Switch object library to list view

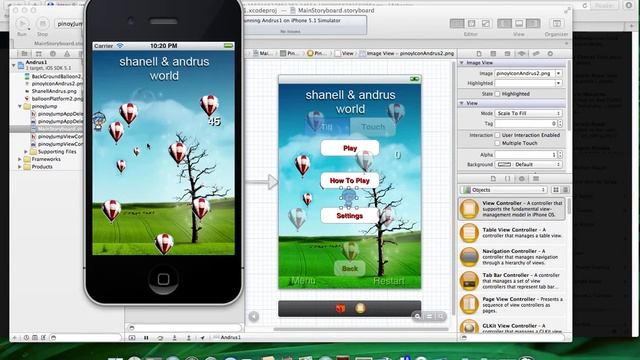click(x=566, y=190)
